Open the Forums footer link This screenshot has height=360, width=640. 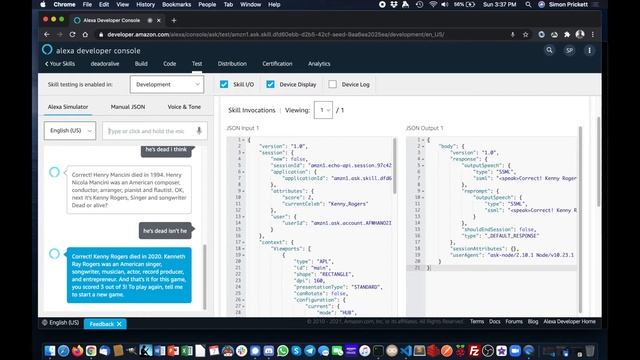click(x=514, y=322)
